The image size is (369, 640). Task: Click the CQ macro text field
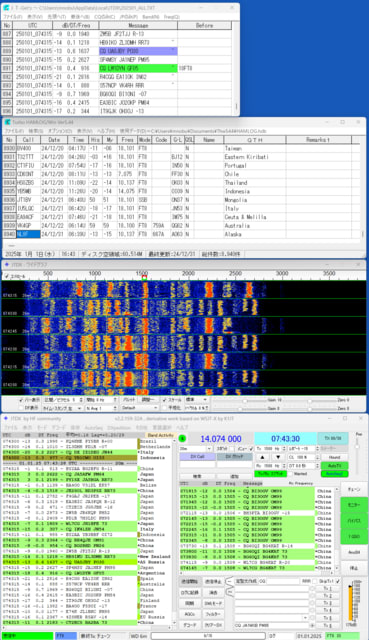[282, 581]
